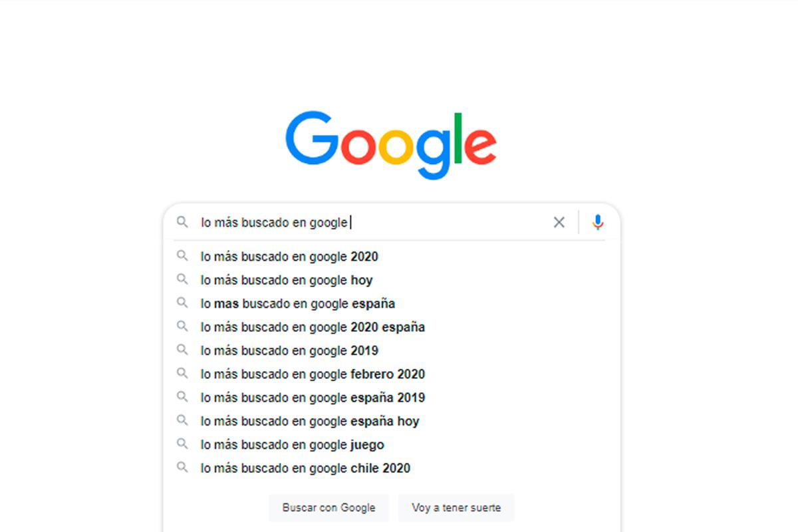Image resolution: width=798 pixels, height=532 pixels.
Task: Click magnifier icon beside 'google juego' suggestion
Action: (182, 444)
